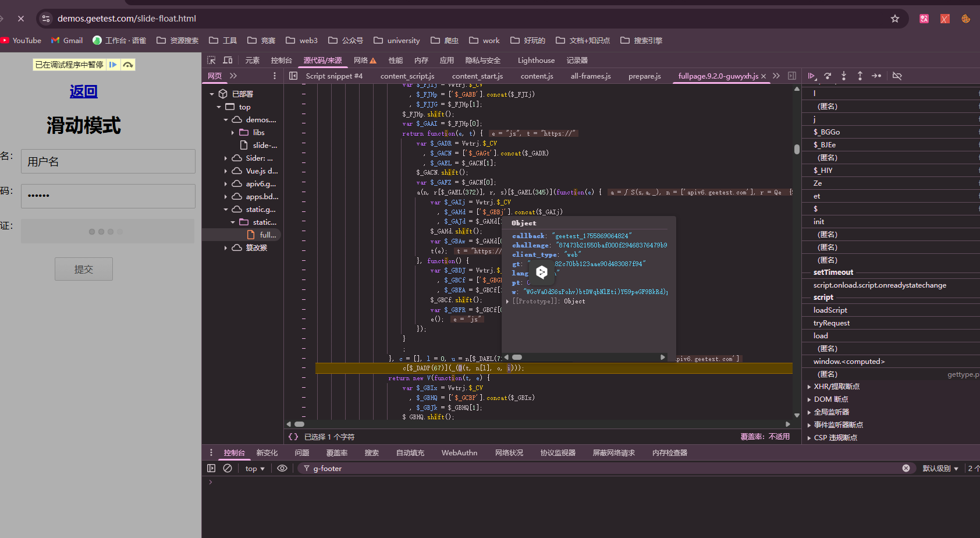
Task: Bookmark this page with the star icon
Action: (x=895, y=19)
